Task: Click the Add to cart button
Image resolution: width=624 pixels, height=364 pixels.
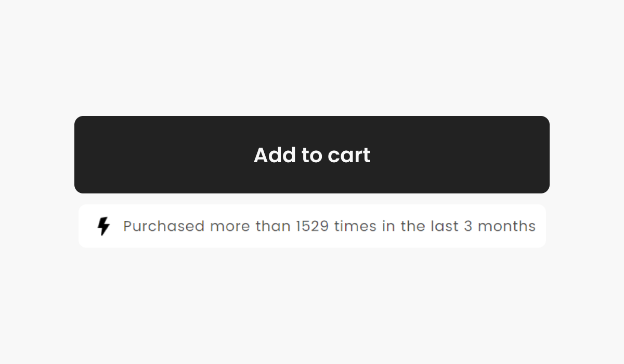Action: tap(312, 155)
